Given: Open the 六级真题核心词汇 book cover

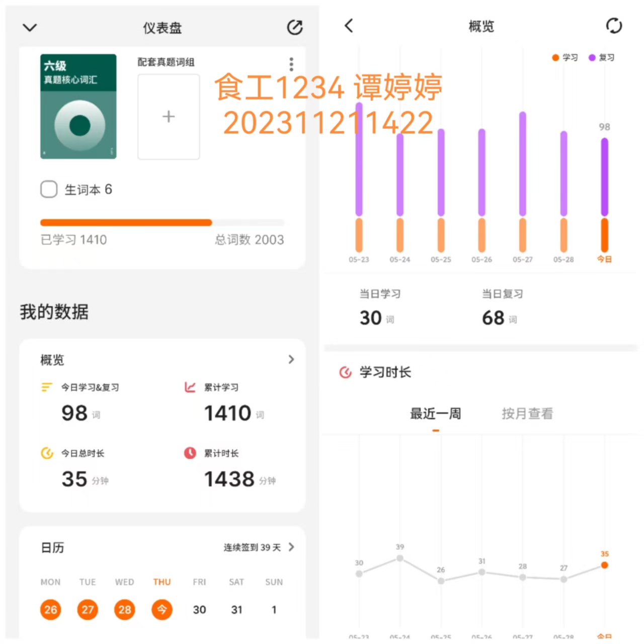Looking at the screenshot, I should click(78, 106).
